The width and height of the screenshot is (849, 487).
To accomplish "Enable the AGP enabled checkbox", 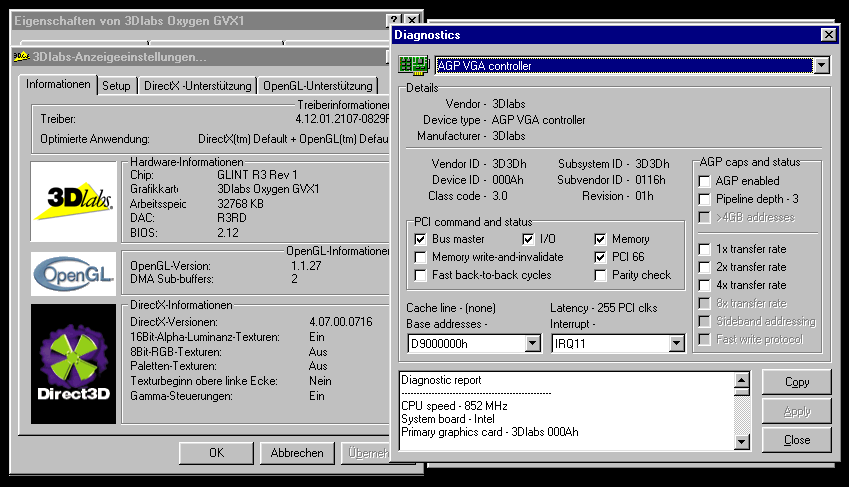I will (704, 181).
